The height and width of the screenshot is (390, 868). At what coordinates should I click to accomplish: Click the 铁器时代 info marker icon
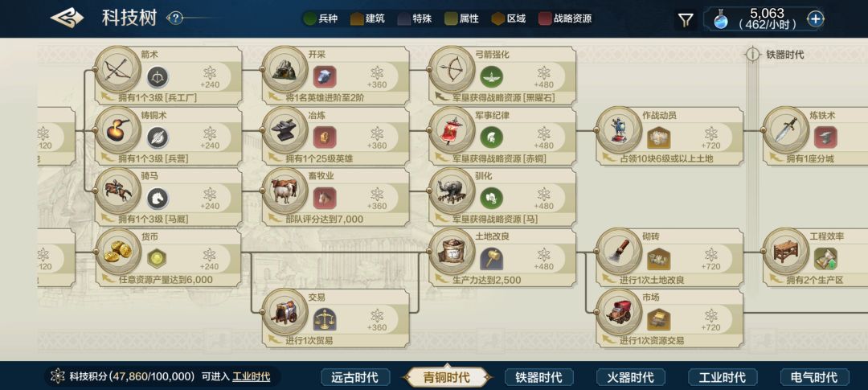[752, 55]
